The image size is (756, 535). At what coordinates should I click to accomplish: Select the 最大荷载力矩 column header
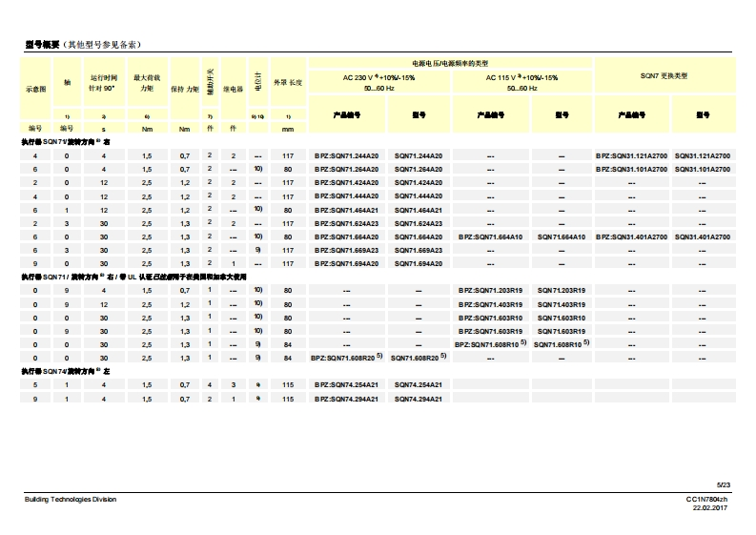(146, 82)
